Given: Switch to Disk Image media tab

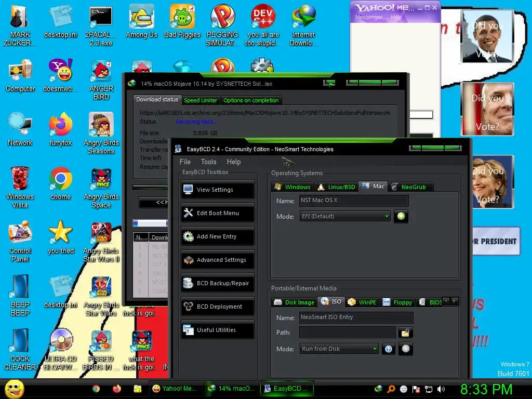Looking at the screenshot, I should 294,302.
